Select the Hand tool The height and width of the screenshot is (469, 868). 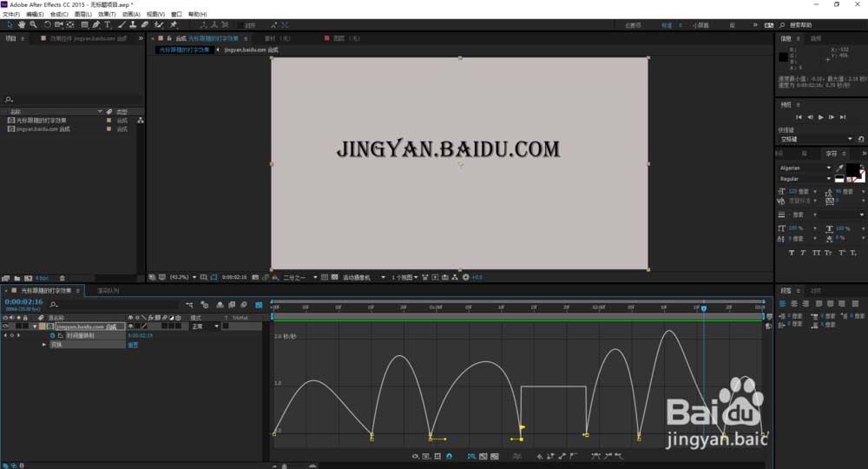(21, 25)
